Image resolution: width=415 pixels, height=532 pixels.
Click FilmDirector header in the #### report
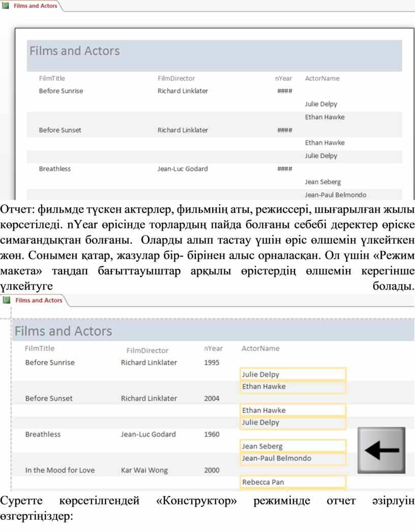point(176,78)
